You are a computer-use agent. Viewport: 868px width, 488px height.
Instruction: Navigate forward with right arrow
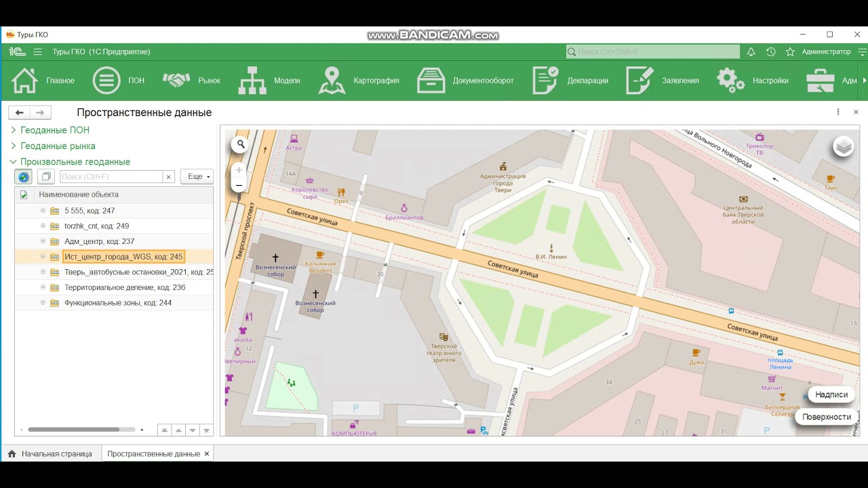point(40,113)
